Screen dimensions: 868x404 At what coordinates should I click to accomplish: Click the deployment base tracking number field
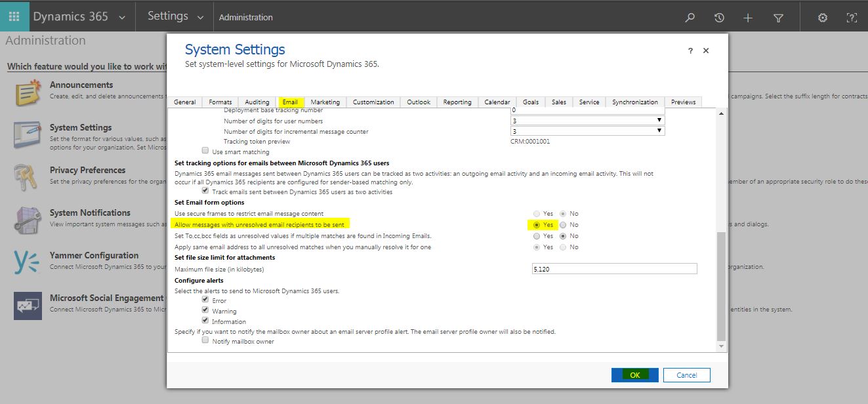coord(588,111)
